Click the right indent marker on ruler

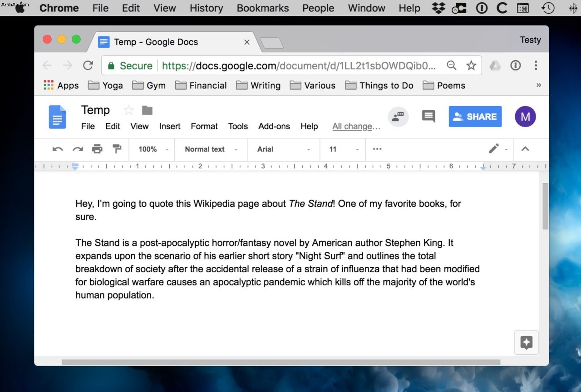click(x=483, y=168)
